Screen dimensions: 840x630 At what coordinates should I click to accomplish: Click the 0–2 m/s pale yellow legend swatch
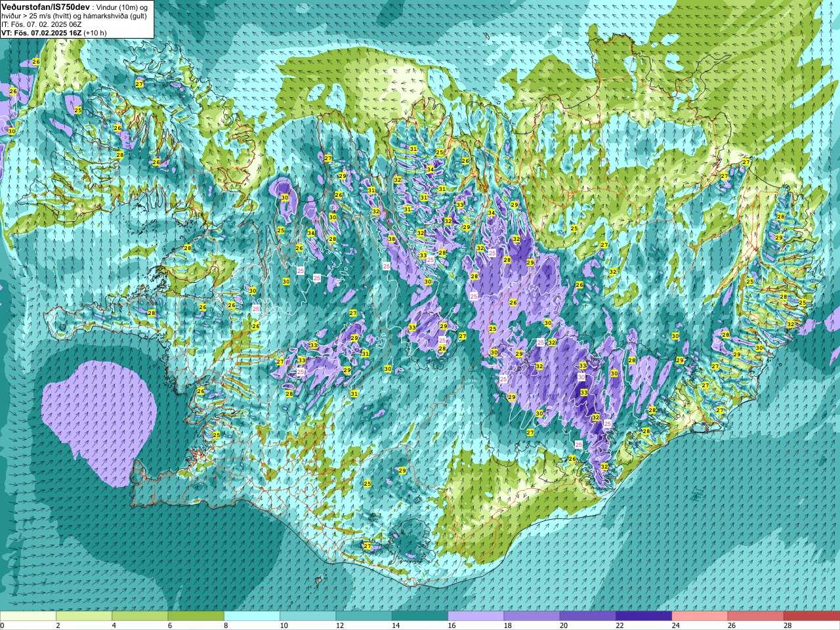(28, 616)
